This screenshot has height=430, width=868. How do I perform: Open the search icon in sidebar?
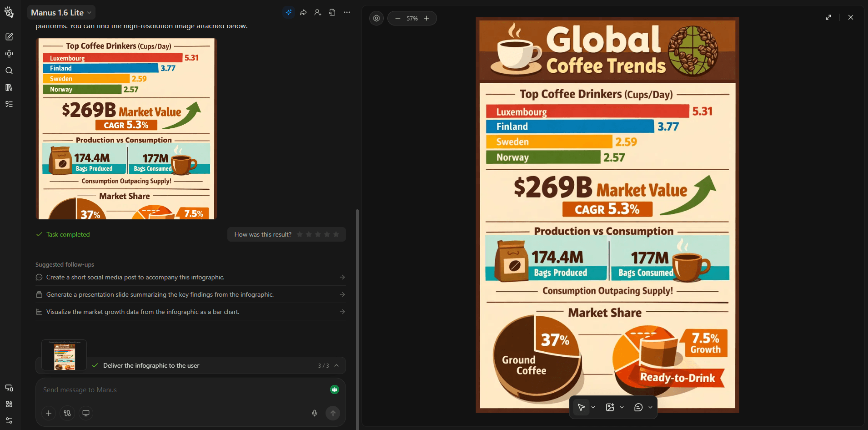[x=9, y=71]
